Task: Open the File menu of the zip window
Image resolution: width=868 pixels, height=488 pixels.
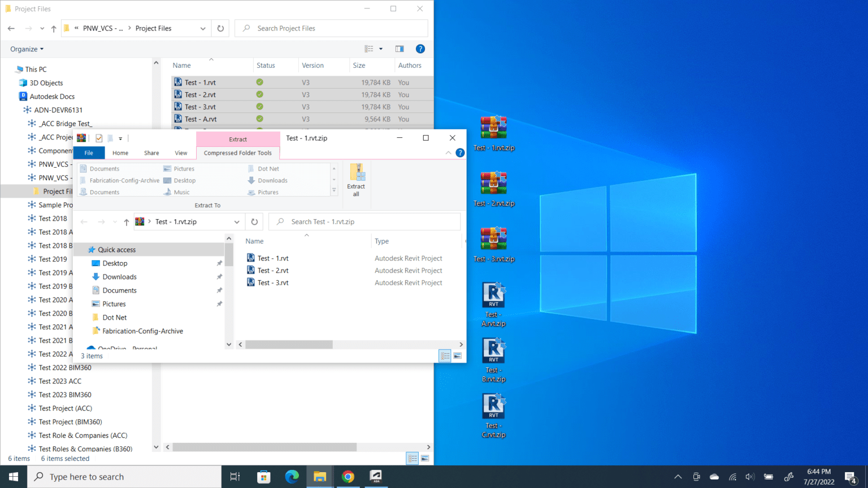Action: point(89,152)
